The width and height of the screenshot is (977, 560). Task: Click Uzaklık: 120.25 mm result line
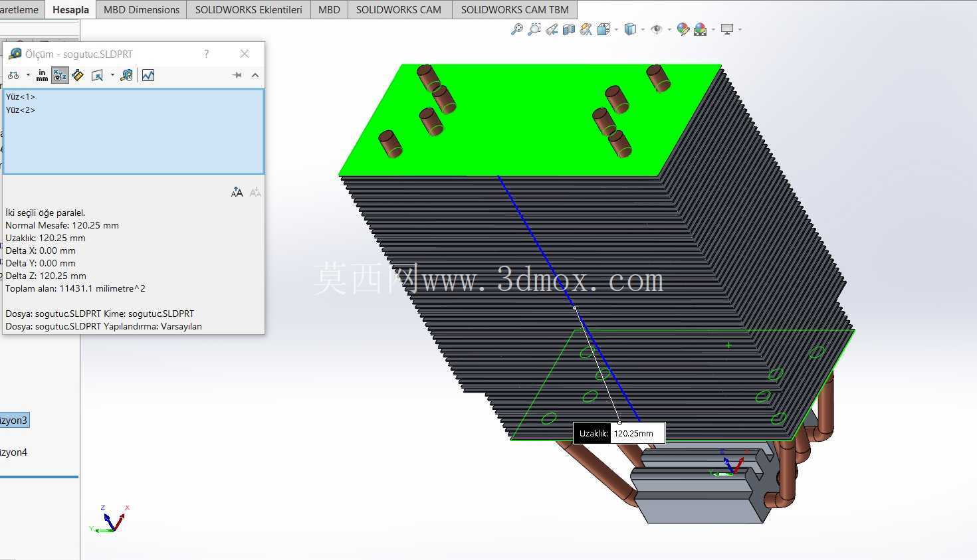[45, 238]
